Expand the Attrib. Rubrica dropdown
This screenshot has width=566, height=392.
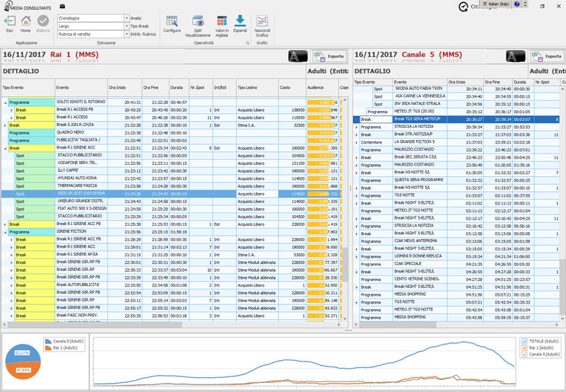point(126,33)
